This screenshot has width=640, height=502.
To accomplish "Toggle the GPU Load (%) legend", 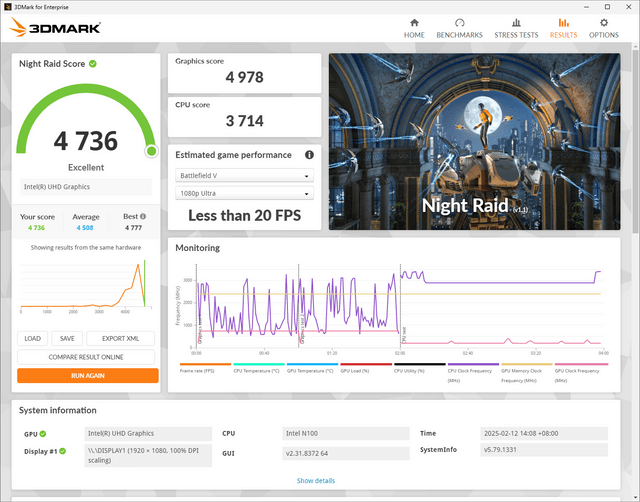I will pyautogui.click(x=366, y=368).
